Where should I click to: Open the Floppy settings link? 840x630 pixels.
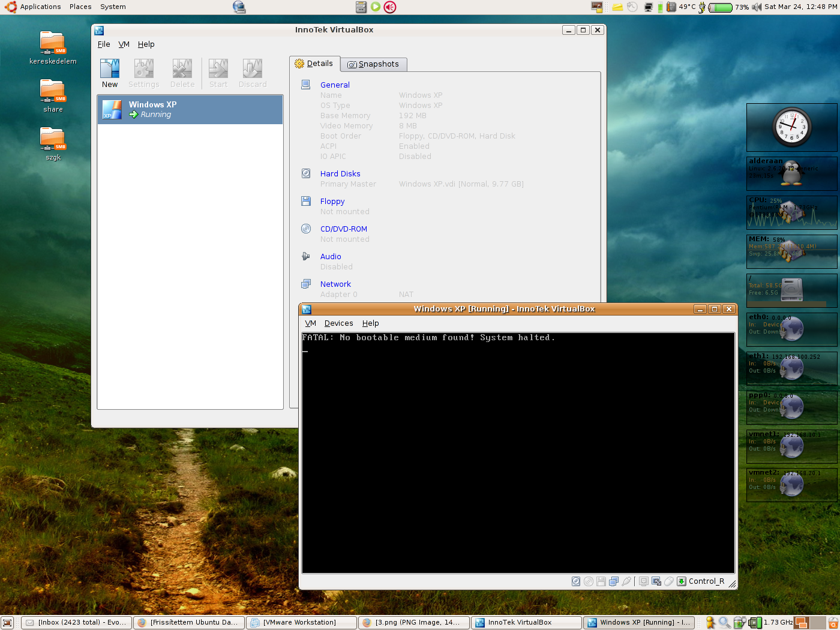pos(332,202)
